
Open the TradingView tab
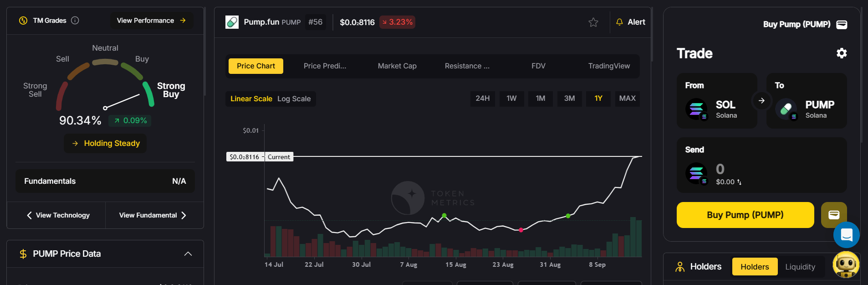coord(608,66)
